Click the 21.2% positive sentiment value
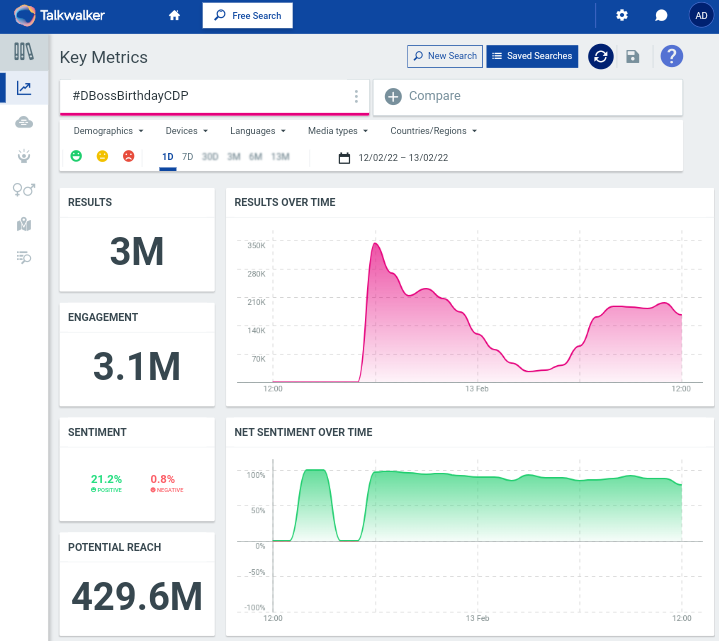Screen dimensions: 719x641 [x=106, y=479]
